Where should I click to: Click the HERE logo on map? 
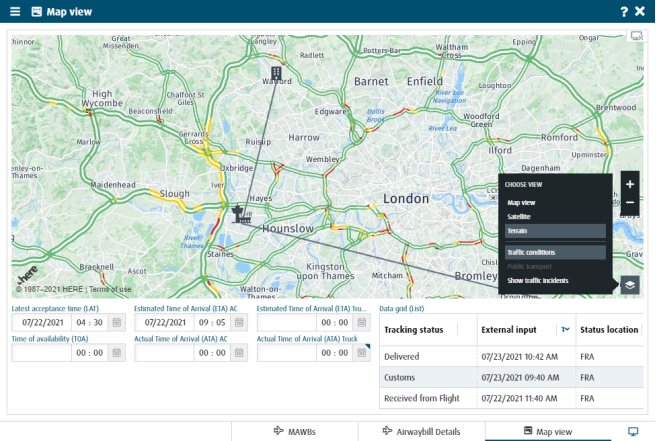point(28,275)
